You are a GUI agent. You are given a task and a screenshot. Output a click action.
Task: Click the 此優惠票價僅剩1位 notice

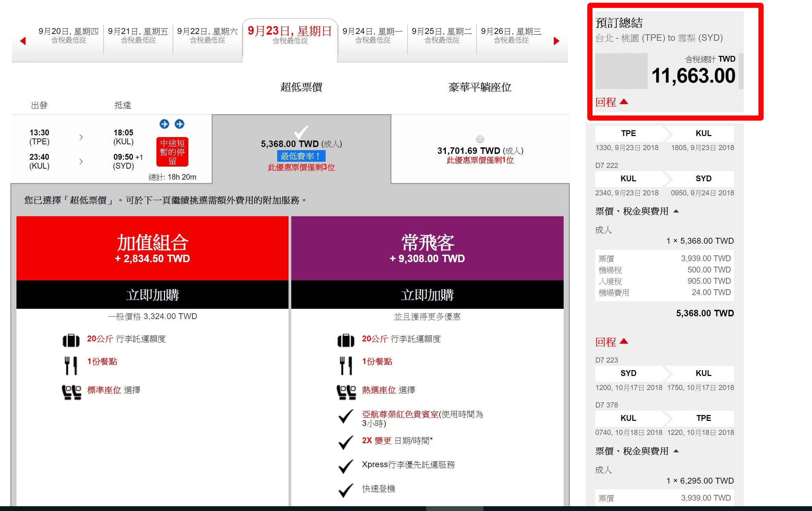tap(480, 160)
